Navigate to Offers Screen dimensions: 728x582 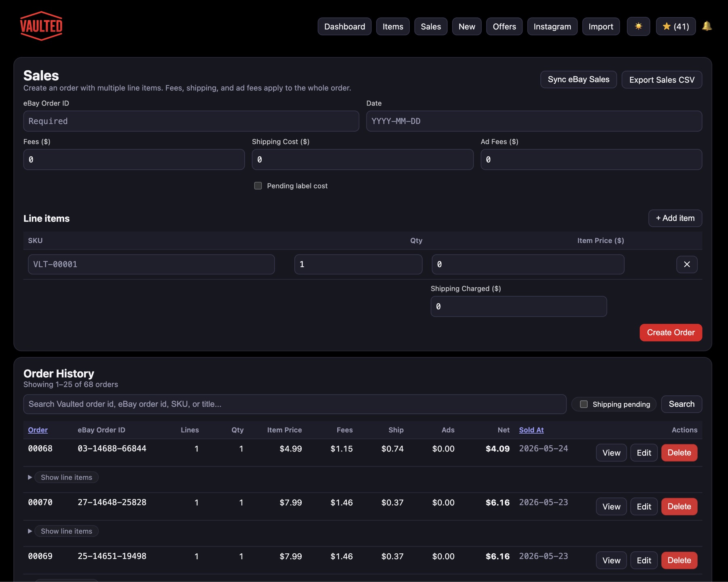(504, 26)
